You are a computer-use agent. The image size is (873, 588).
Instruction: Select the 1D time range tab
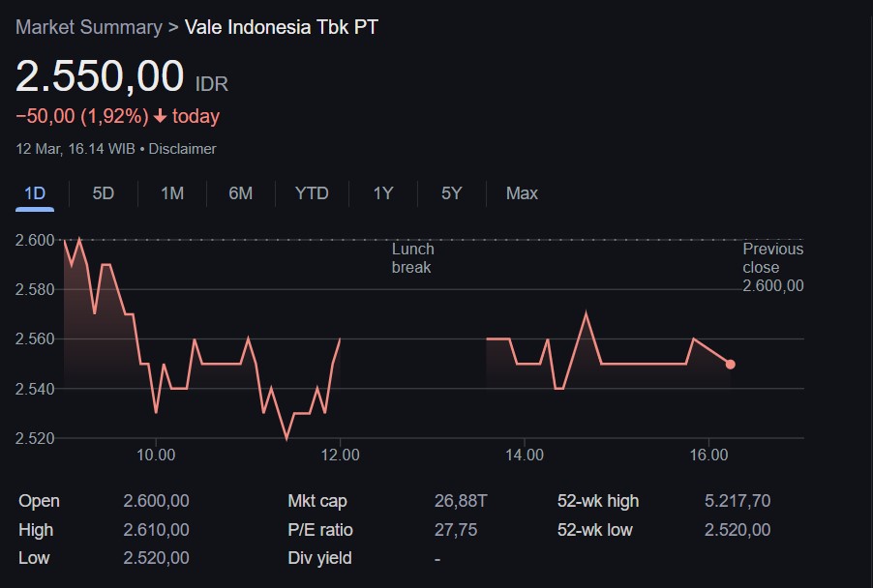click(35, 193)
